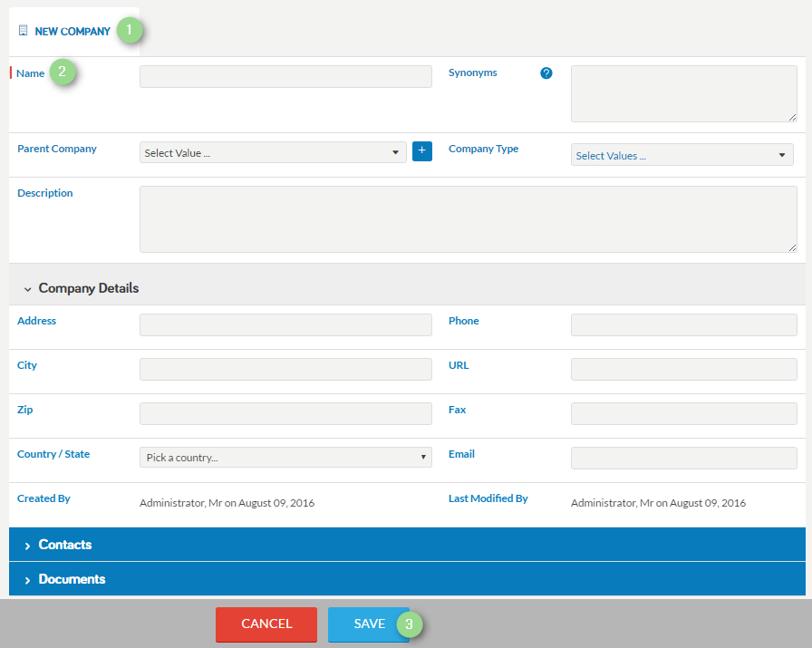Click the Parent Company label

(57, 149)
